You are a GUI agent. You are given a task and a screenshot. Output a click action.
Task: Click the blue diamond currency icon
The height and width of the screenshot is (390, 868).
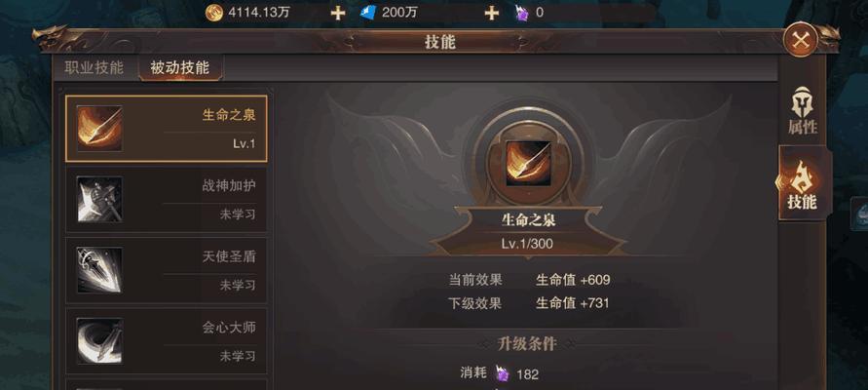click(368, 13)
